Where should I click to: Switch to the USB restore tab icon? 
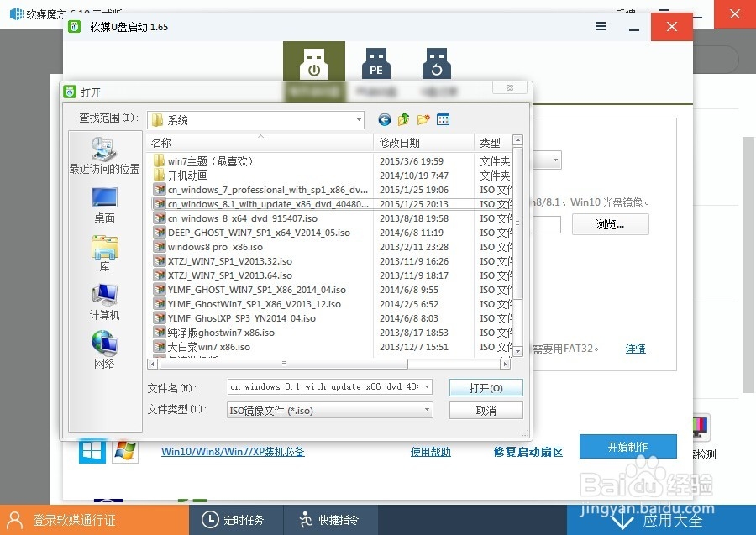click(436, 63)
